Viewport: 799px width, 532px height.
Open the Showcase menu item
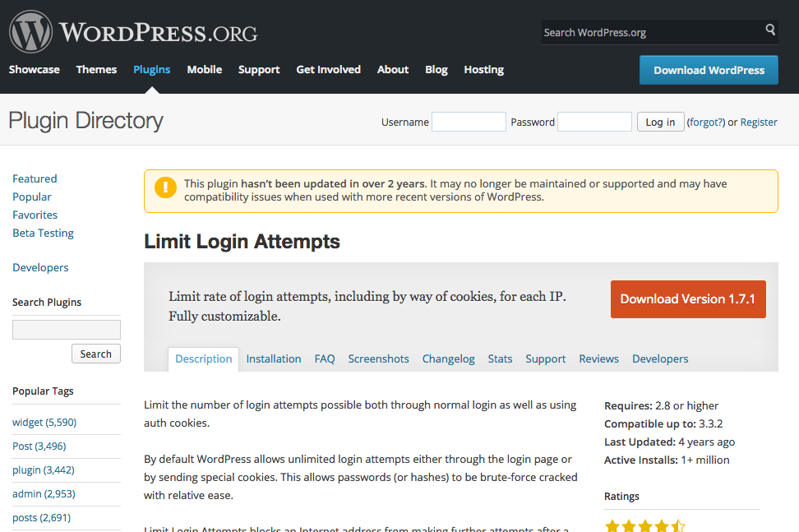(35, 69)
